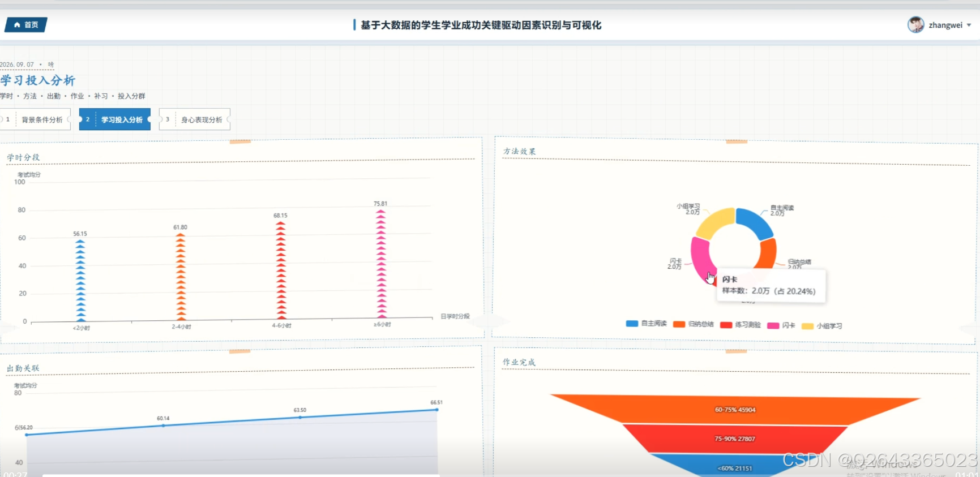This screenshot has height=477, width=980.
Task: Click the red 4-6小时 bar
Action: pos(281,270)
